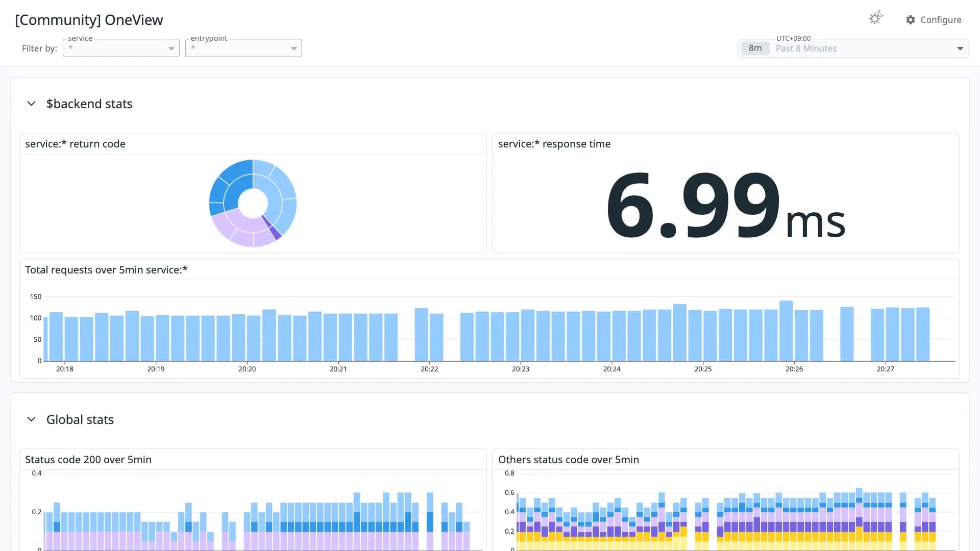The width and height of the screenshot is (980, 551).
Task: Click the 20:26 tick on the requests timeline
Action: [x=794, y=369]
